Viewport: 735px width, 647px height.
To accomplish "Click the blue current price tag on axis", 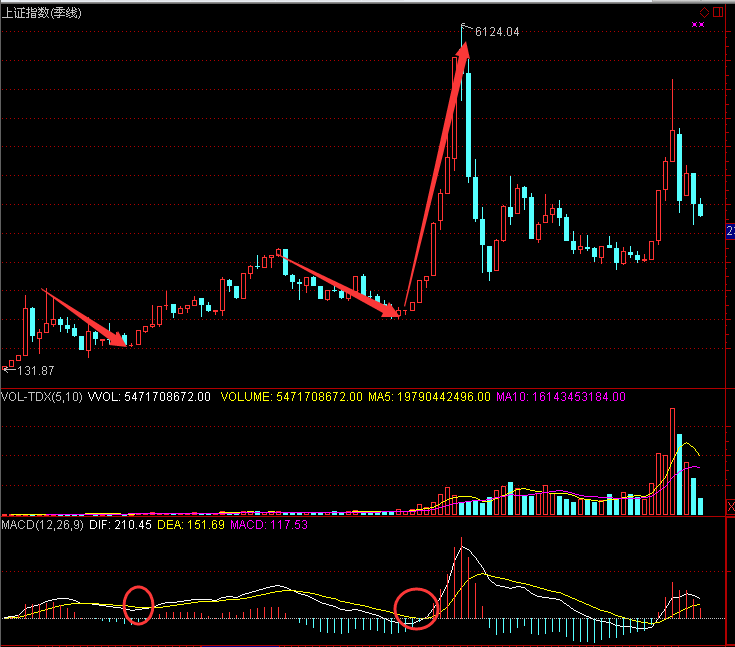I will tap(730, 231).
